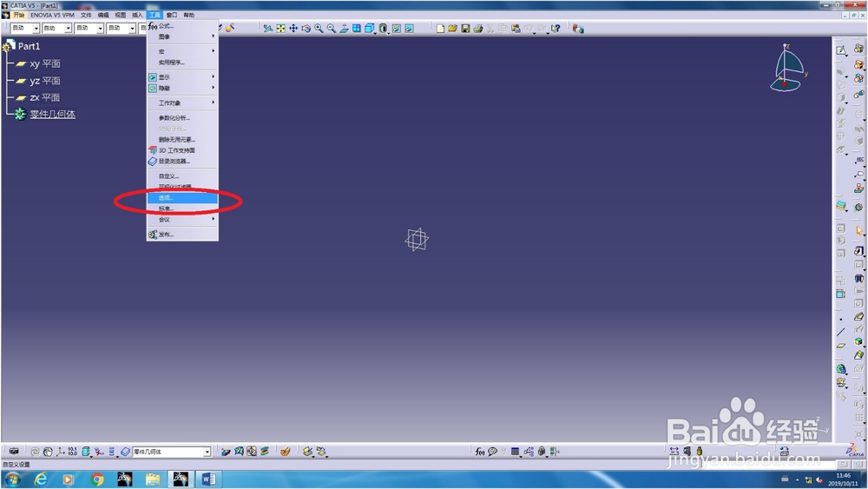The image size is (868, 489).
Task: Click Formula f(x) icon in bottom toolbar
Action: click(480, 452)
